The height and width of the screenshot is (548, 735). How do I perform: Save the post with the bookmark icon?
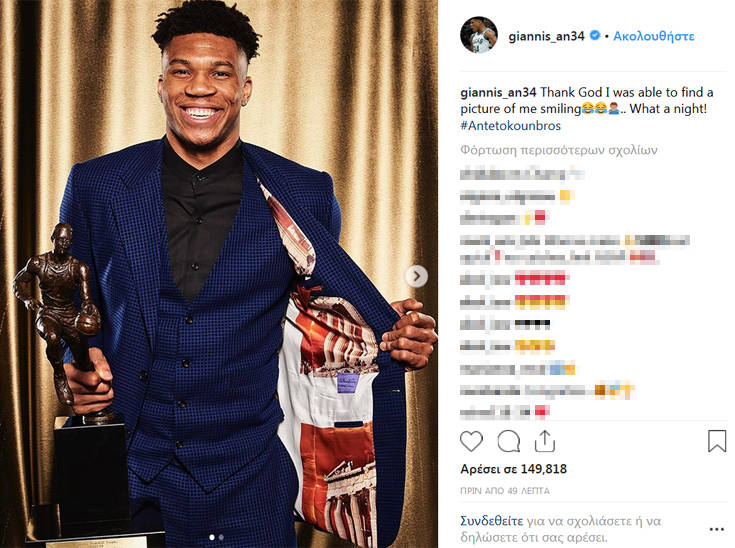tap(717, 441)
